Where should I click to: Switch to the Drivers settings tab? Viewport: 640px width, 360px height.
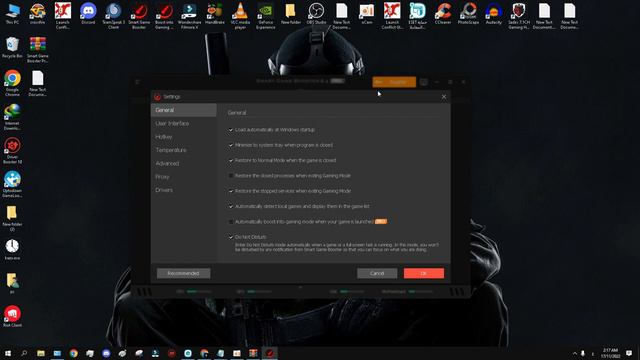(184, 190)
